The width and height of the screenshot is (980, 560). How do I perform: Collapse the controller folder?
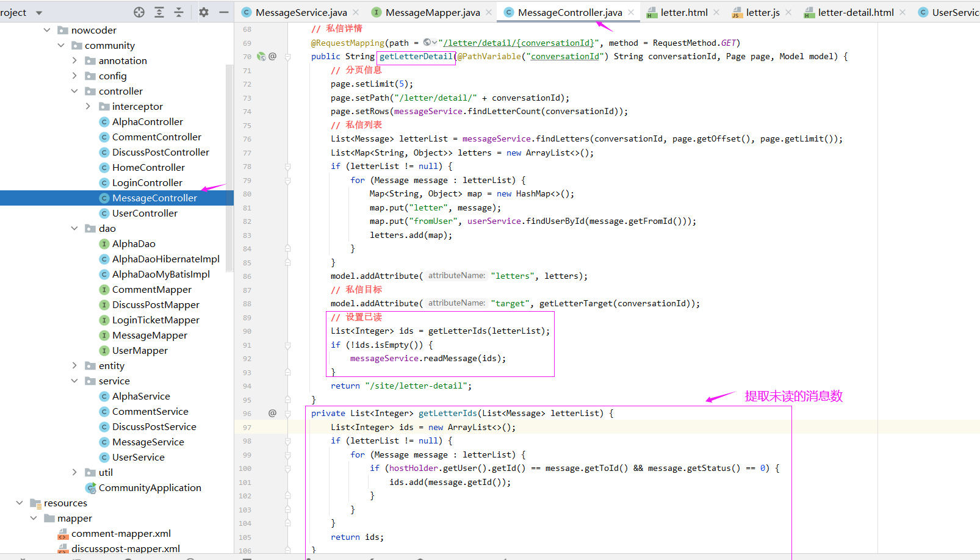click(74, 91)
